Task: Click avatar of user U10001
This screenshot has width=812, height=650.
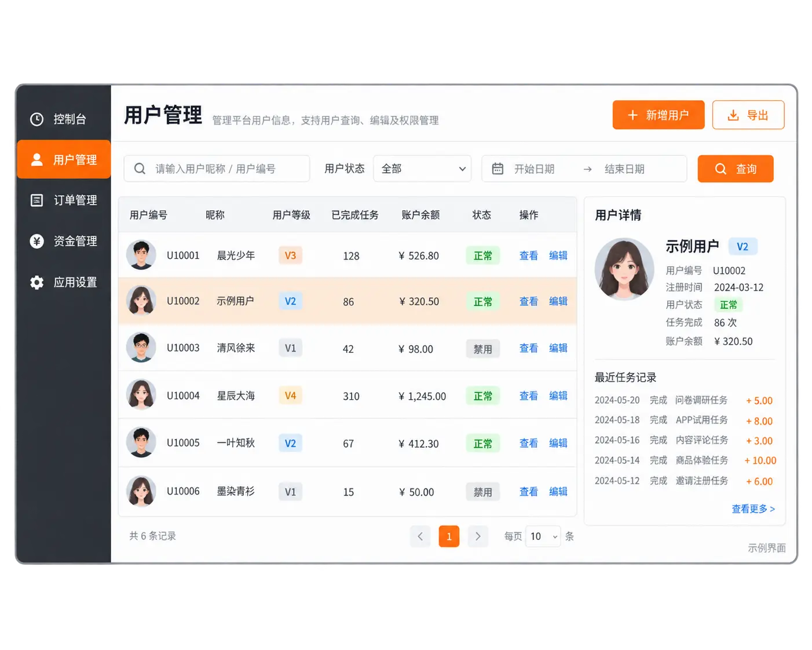Action: pyautogui.click(x=141, y=255)
